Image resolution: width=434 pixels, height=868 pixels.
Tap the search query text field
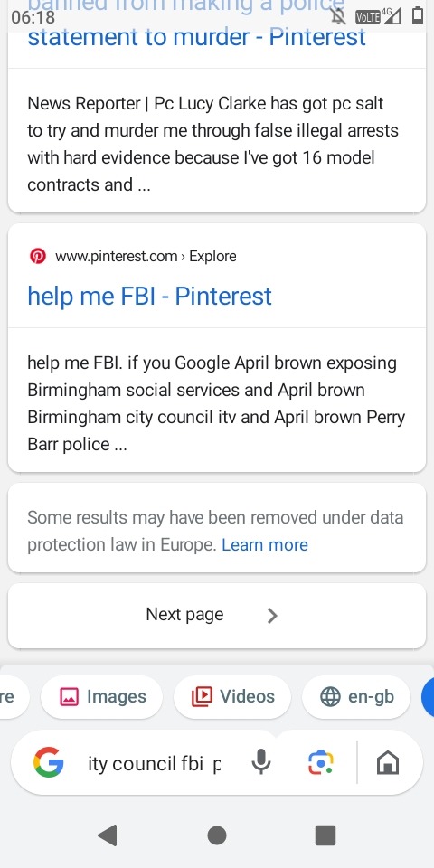click(x=155, y=764)
